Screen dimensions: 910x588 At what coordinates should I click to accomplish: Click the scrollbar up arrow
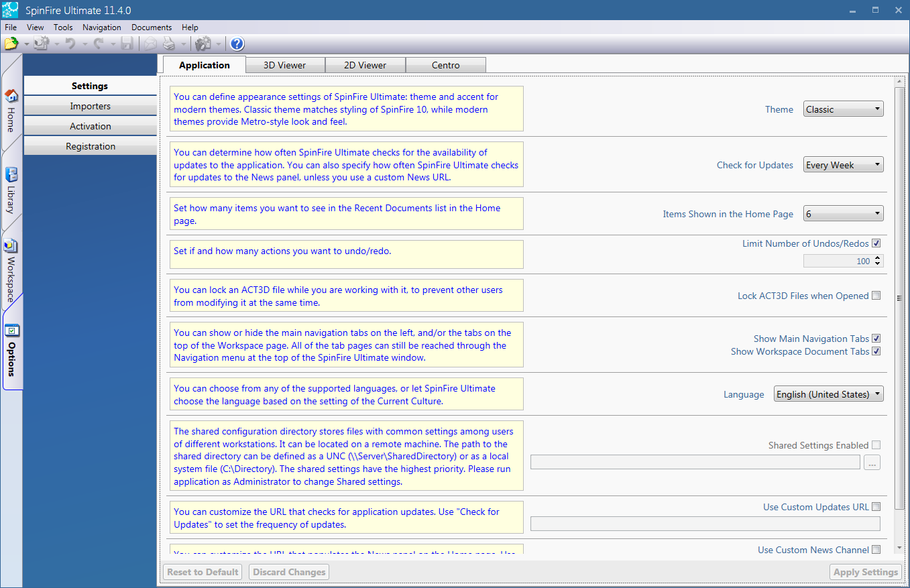[899, 81]
